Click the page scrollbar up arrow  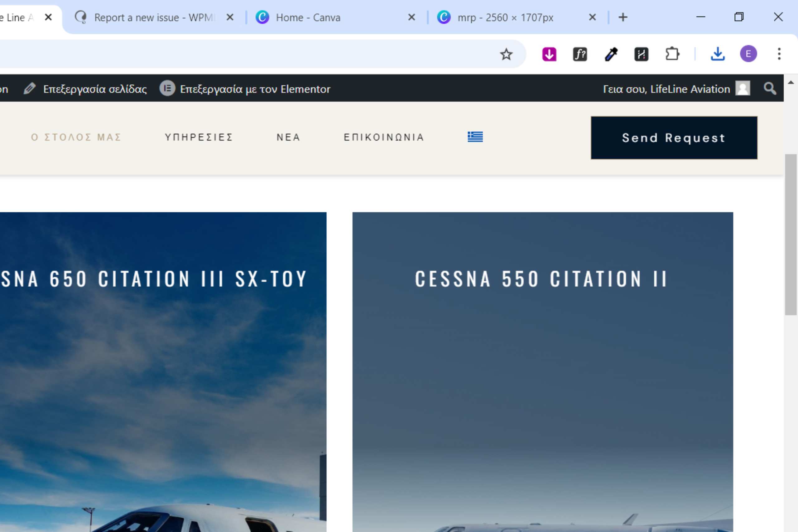(791, 83)
